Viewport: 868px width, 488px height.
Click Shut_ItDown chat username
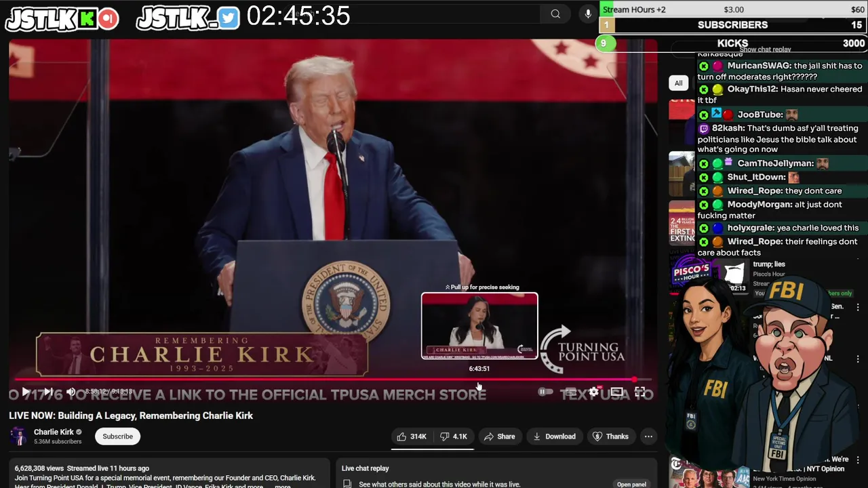tap(756, 178)
